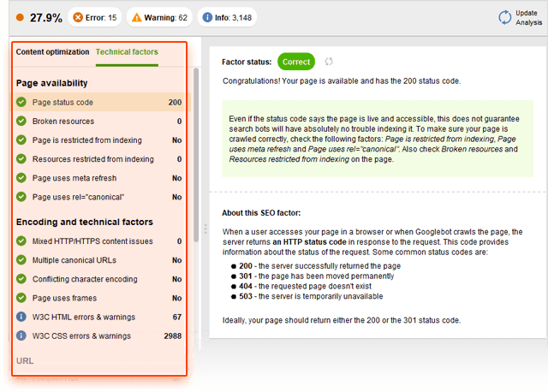The width and height of the screenshot is (548, 392).
Task: Click green check icon beside Broken resources
Action: point(21,122)
